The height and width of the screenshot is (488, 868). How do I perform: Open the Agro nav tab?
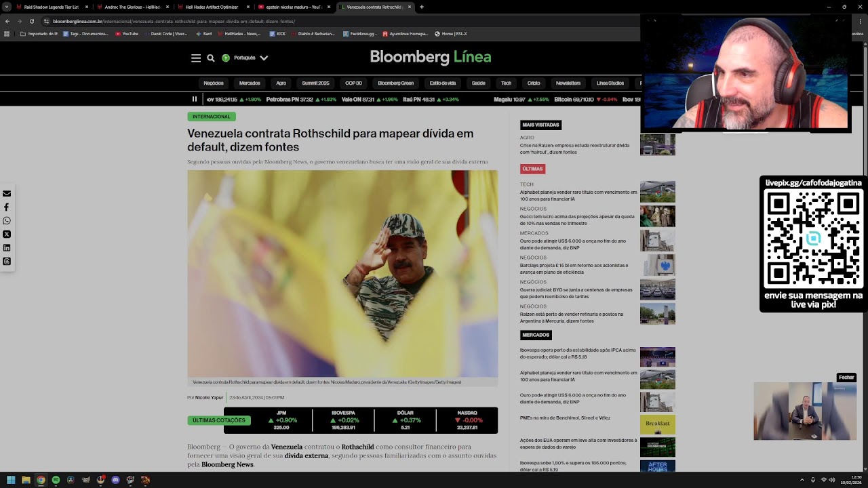281,83
